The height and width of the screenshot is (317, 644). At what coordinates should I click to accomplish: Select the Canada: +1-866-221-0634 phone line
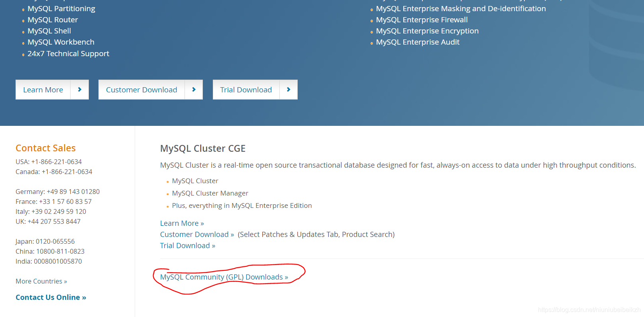point(54,172)
